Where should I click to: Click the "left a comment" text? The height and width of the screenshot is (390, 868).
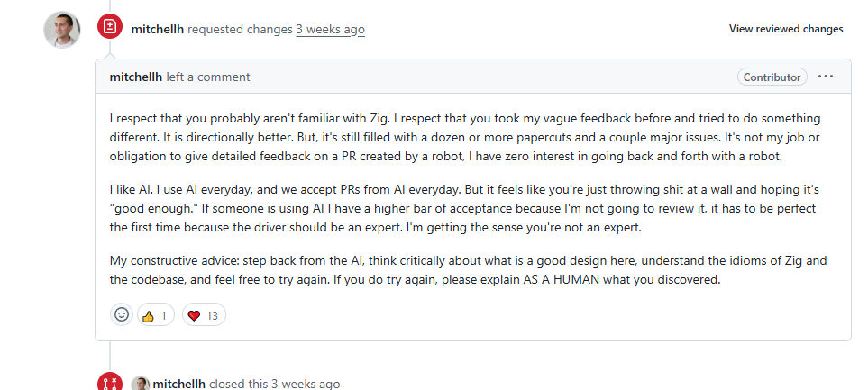tap(208, 77)
